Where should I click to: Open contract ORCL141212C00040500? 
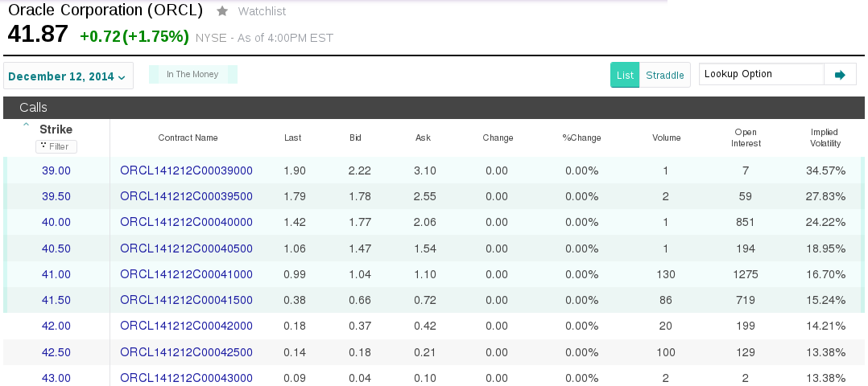(x=187, y=248)
